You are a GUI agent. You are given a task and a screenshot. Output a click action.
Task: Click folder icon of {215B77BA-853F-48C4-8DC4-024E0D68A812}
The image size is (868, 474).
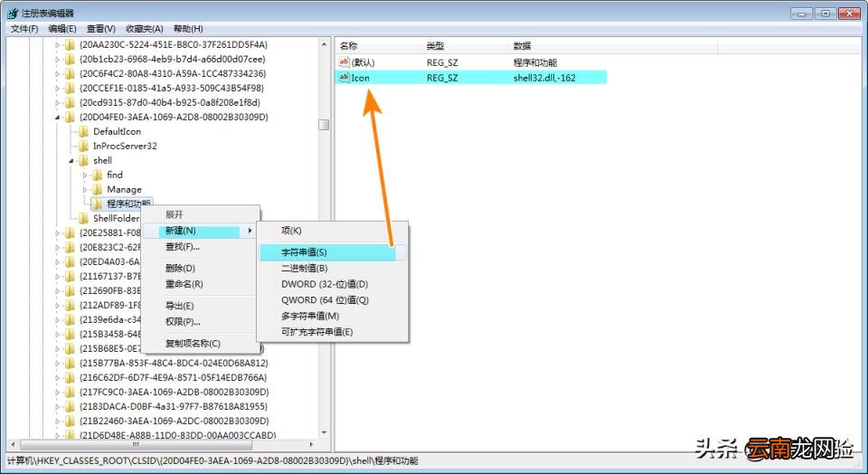point(70,364)
